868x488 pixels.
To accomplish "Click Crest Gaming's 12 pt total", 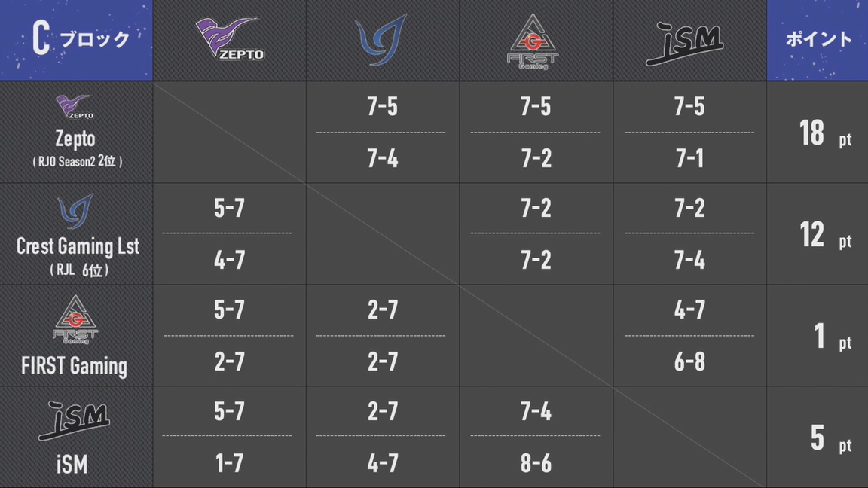I will click(x=825, y=235).
